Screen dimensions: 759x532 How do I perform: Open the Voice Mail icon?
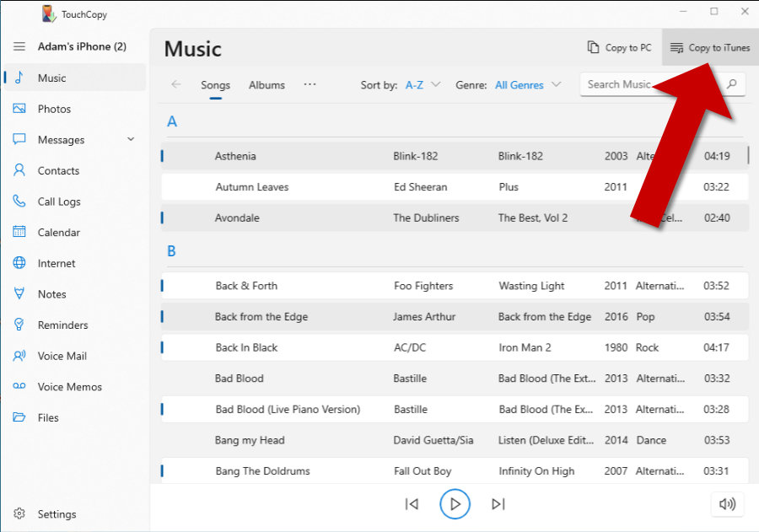(x=19, y=356)
